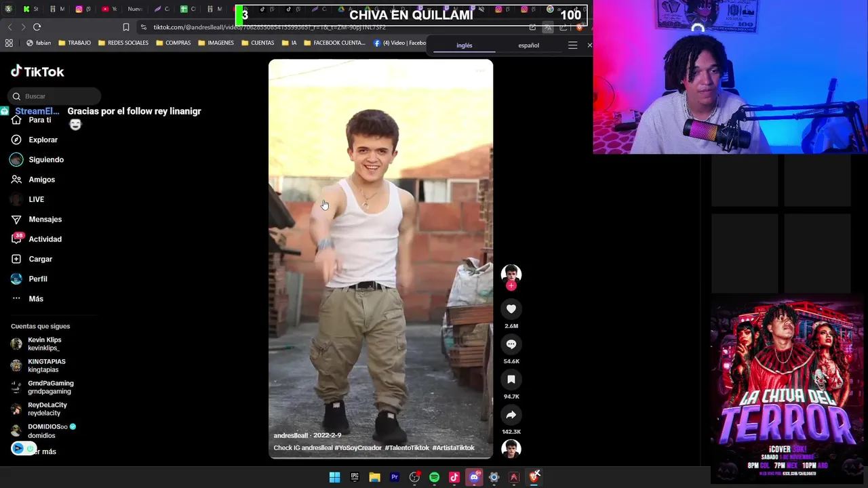Open Discord from taskbar

[x=474, y=477]
